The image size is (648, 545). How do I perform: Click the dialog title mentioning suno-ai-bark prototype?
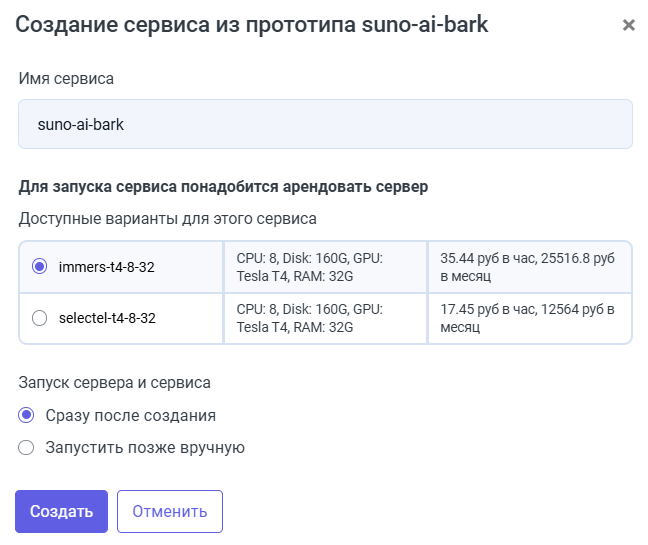point(252,25)
